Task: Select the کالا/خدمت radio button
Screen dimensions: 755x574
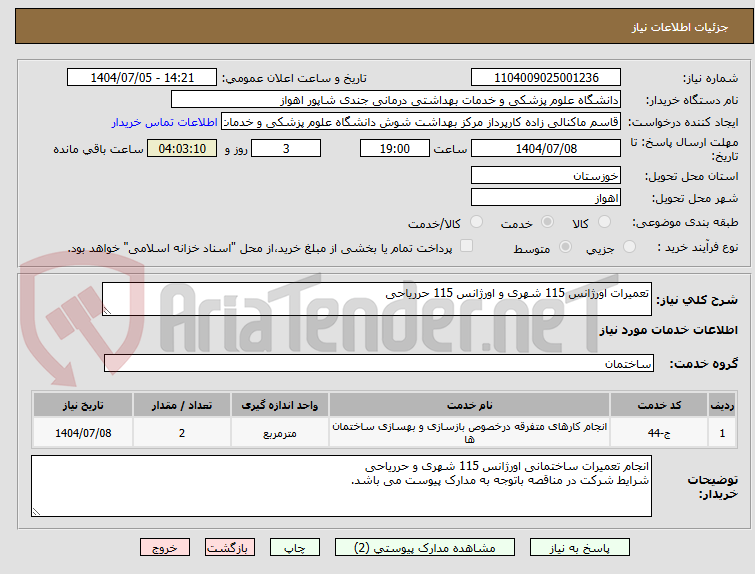Action: pyautogui.click(x=476, y=222)
